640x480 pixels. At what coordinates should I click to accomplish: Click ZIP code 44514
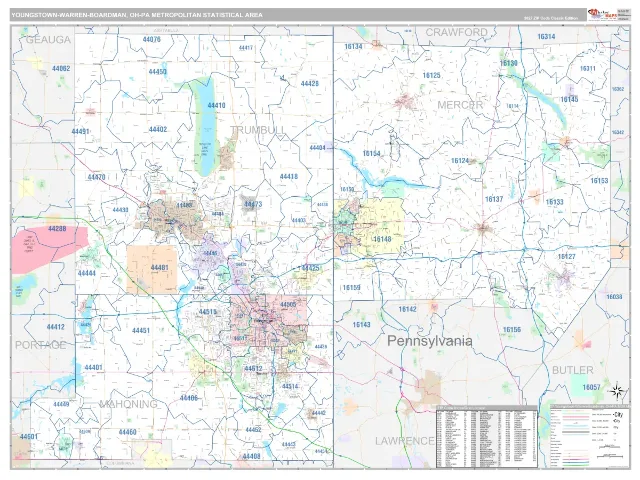[290, 387]
